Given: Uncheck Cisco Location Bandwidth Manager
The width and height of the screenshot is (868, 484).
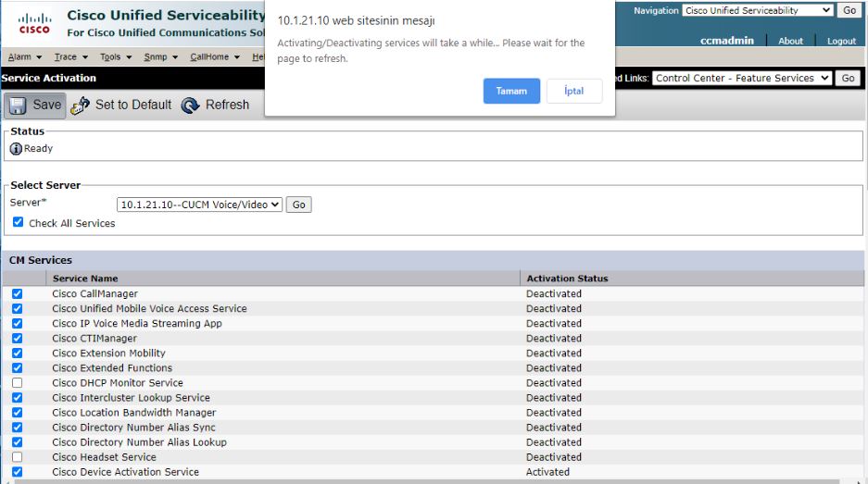Looking at the screenshot, I should (x=18, y=413).
